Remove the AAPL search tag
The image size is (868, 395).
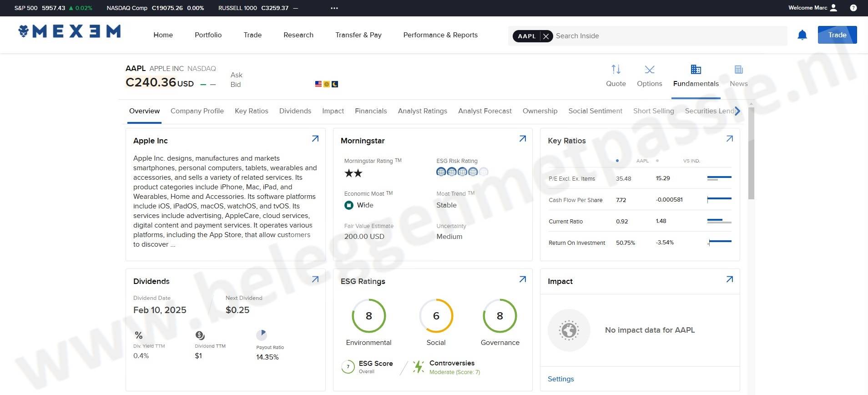pyautogui.click(x=546, y=36)
